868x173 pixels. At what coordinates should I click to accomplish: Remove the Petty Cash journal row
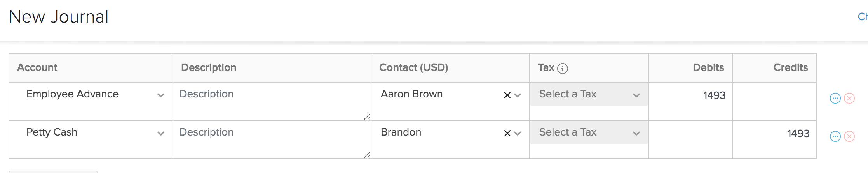point(849,136)
